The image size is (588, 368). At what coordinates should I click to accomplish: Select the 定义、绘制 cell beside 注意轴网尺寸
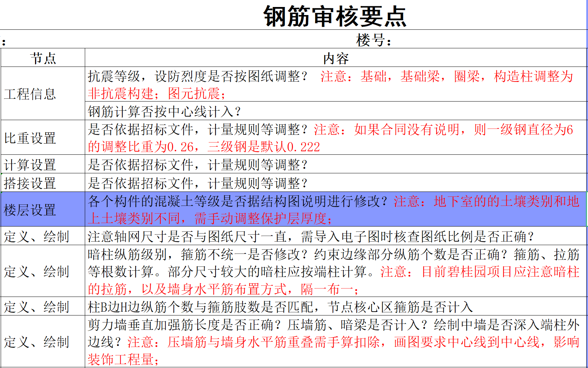coord(43,236)
